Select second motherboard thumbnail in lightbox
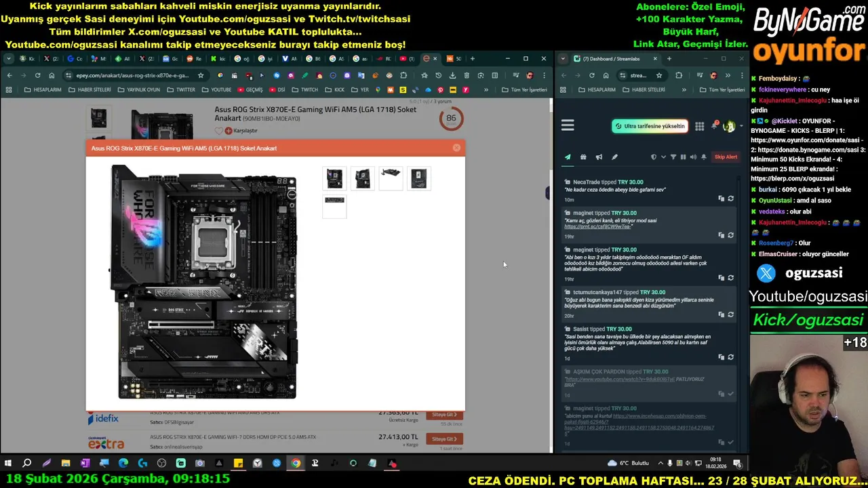 363,178
